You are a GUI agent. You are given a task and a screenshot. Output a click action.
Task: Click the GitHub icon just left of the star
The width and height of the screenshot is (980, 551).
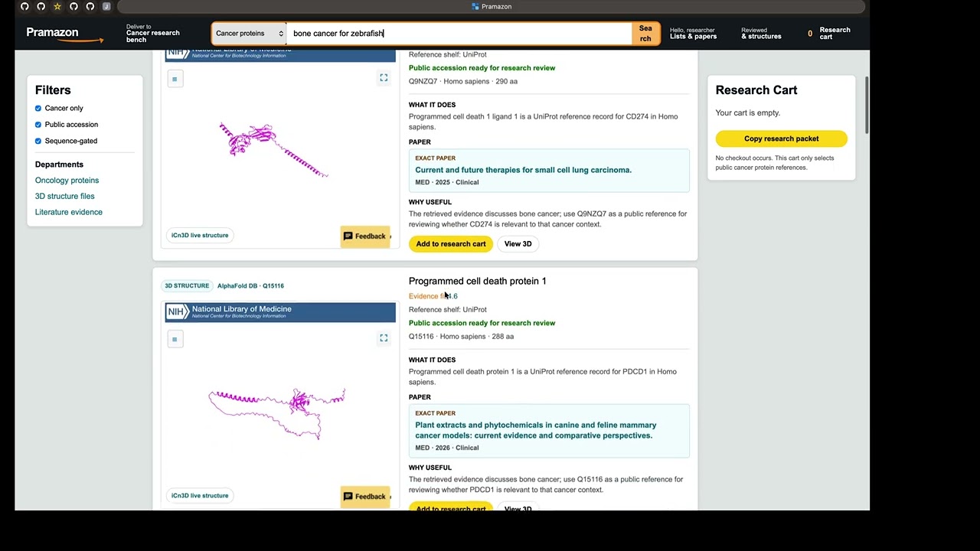pyautogui.click(x=41, y=7)
